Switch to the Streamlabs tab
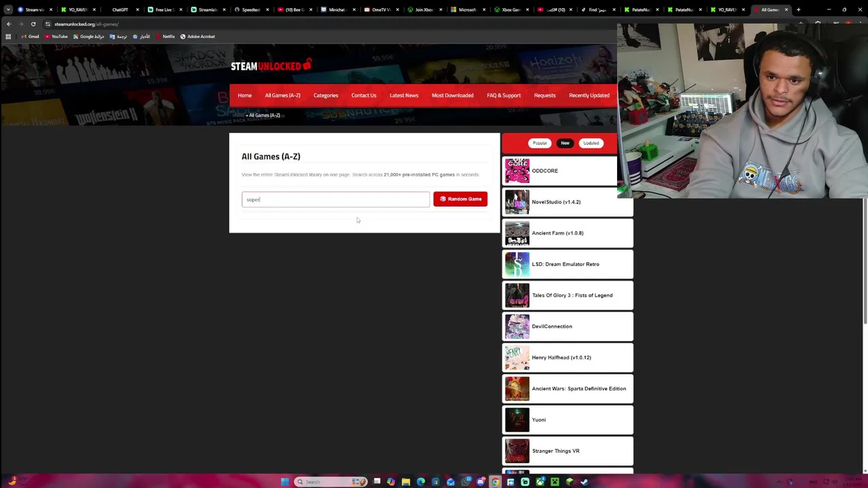Screen dimensions: 868x488 [x=208, y=9]
